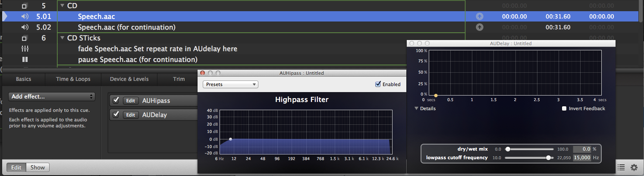Collapse the CD STicks group

(x=62, y=38)
